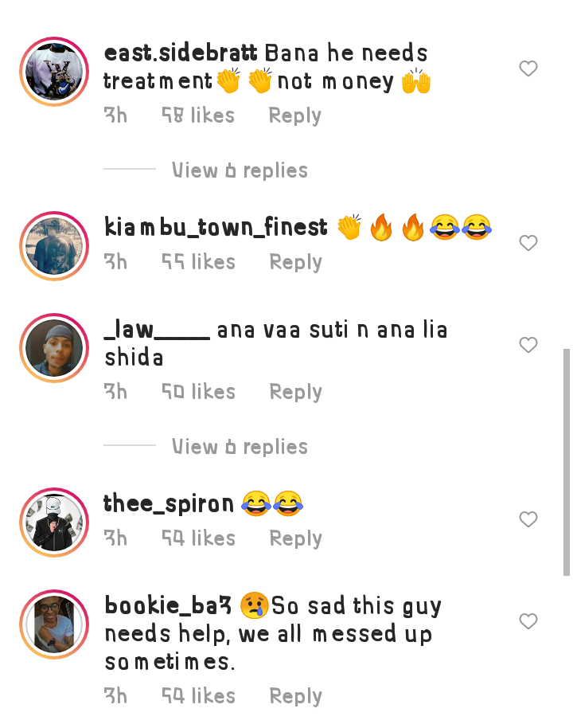Screen dimensions: 573x728
Task: Open username link thee_spiron
Action: tap(169, 503)
